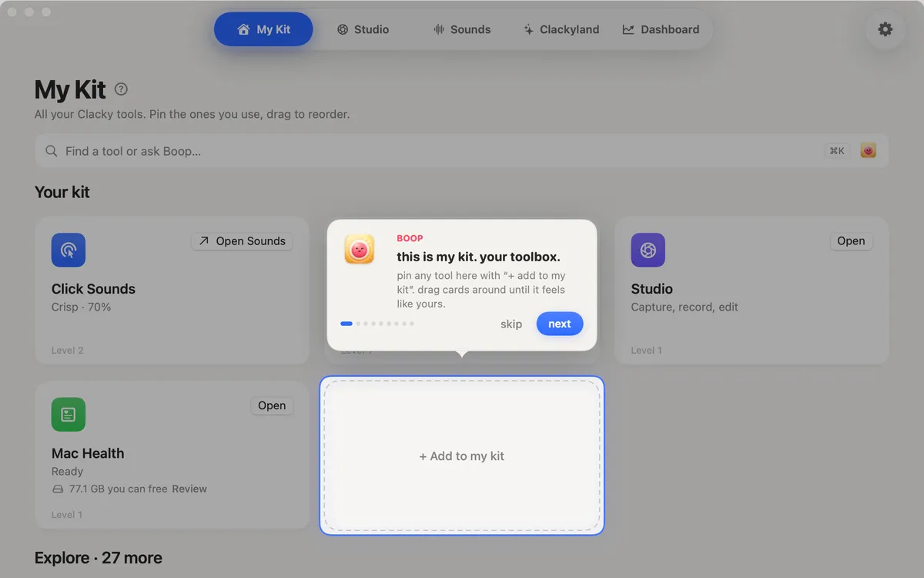Skip the Boop tour

[511, 324]
